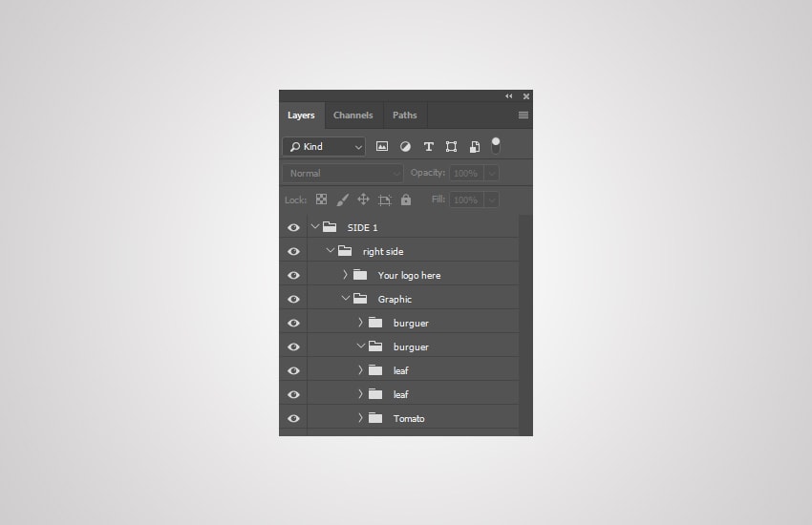The height and width of the screenshot is (525, 812).
Task: Collapse the SIDE 1 group
Action: 315,226
